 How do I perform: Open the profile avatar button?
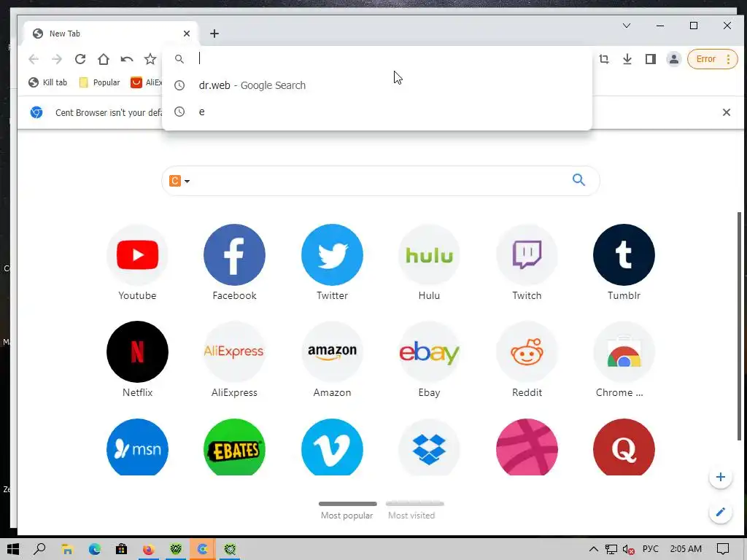674,59
